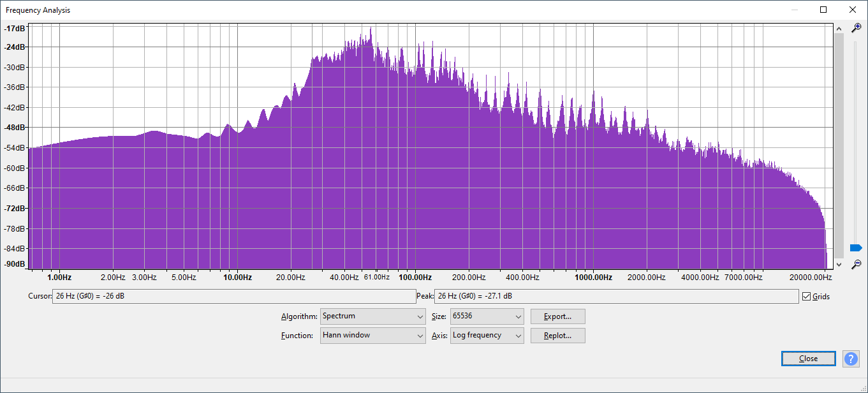
Task: Expand the Axis dropdown showing Log frequency
Action: click(x=487, y=336)
